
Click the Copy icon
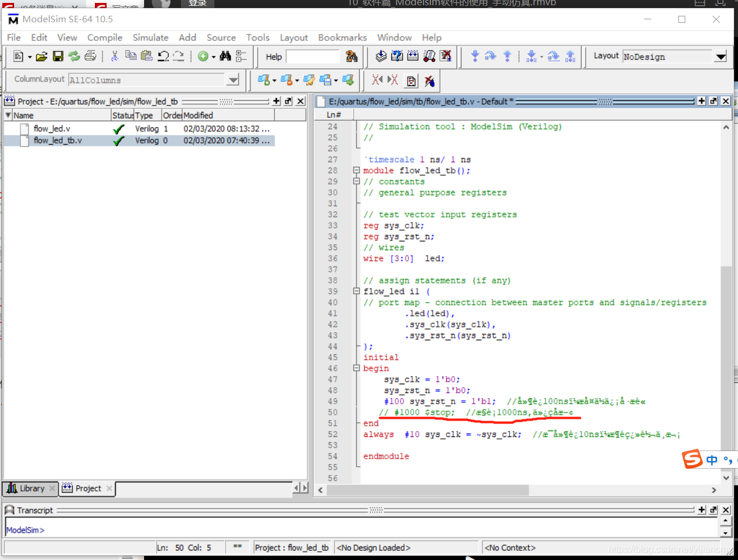131,56
